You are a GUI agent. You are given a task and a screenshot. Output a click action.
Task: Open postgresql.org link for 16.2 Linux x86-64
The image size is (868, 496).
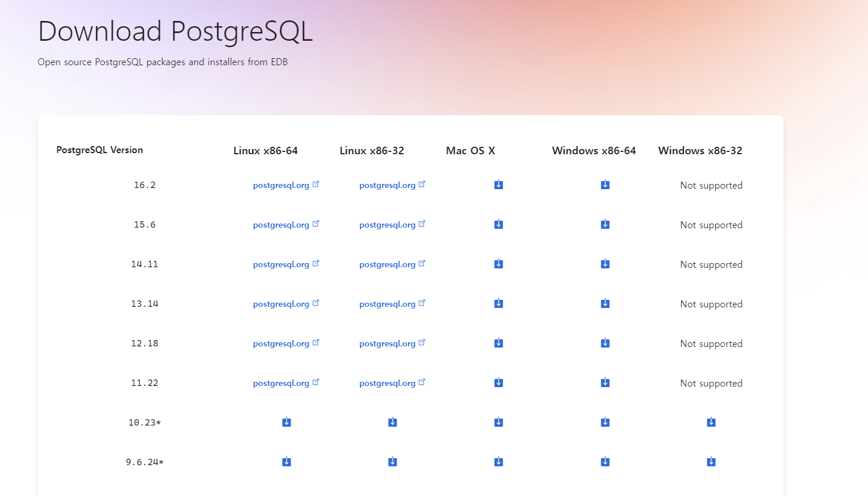tap(286, 185)
